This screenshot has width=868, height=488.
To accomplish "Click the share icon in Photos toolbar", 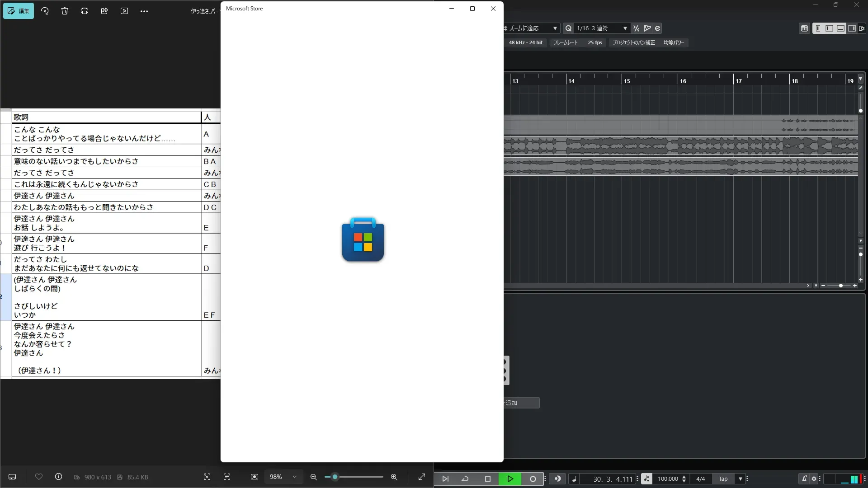I will click(x=104, y=11).
